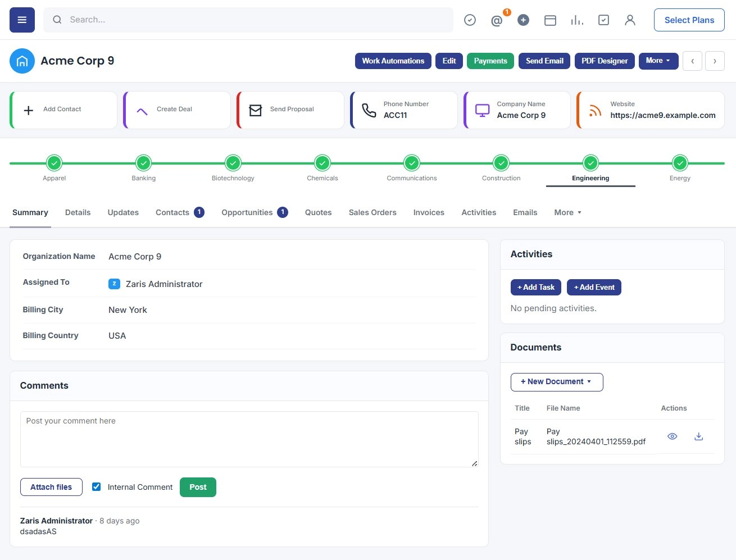The image size is (736, 560).
Task: Click the Website RSS feed icon
Action: [x=595, y=111]
